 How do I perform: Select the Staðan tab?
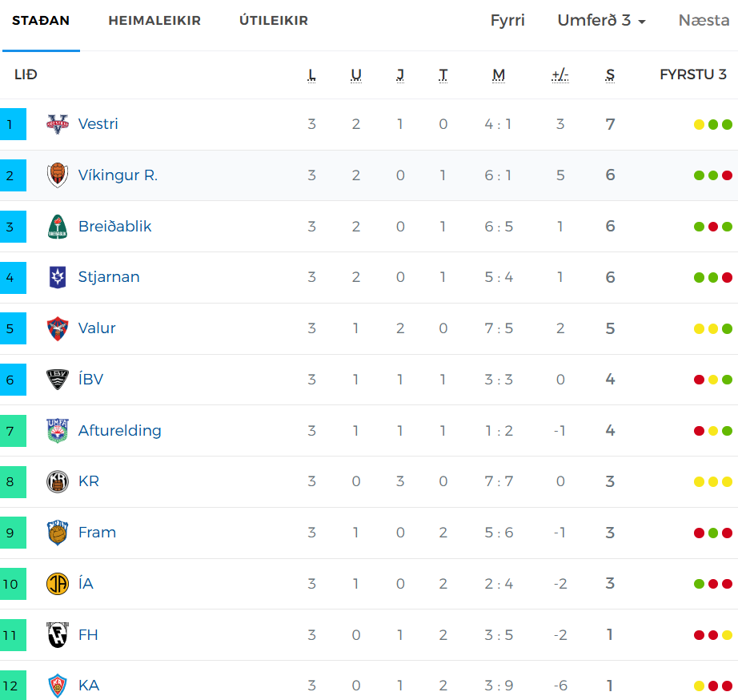pos(41,20)
